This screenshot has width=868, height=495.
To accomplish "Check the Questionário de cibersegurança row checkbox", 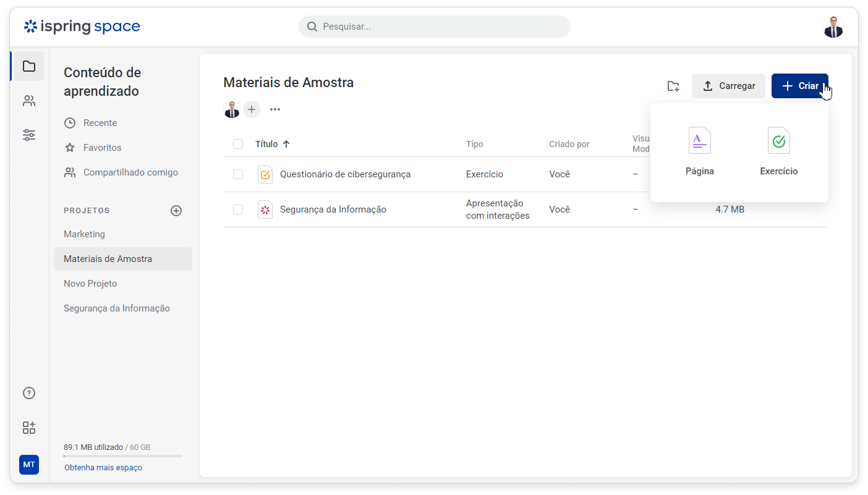I will click(x=238, y=174).
